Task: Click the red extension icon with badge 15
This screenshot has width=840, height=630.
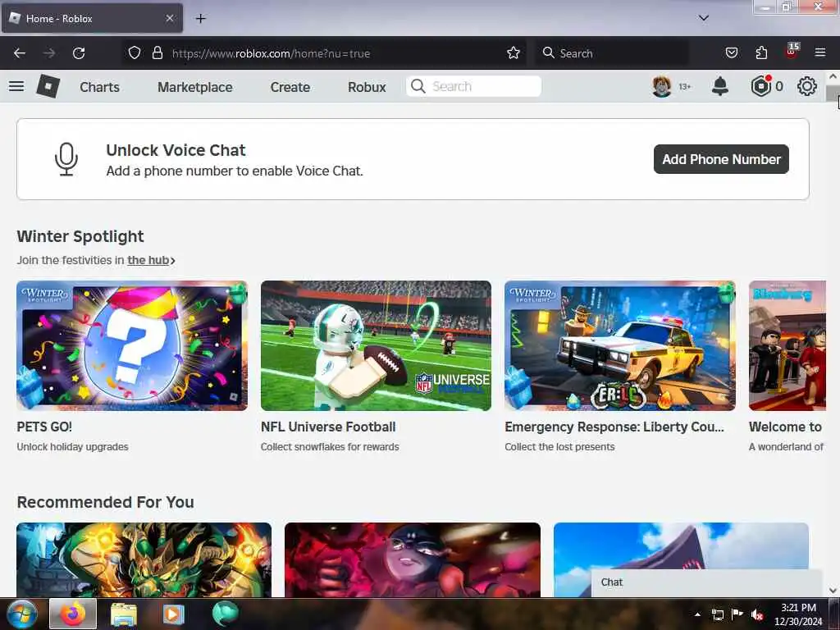Action: click(x=792, y=52)
